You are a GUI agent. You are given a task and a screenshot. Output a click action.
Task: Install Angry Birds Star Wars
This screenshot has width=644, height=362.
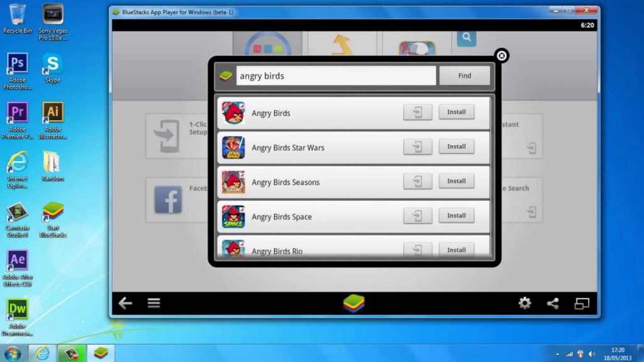click(x=457, y=146)
